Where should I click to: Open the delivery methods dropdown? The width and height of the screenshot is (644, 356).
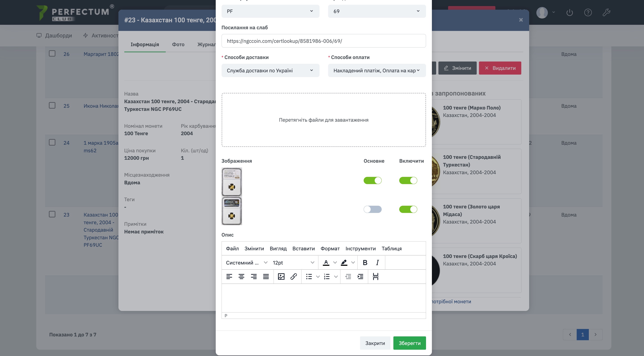[x=270, y=71]
